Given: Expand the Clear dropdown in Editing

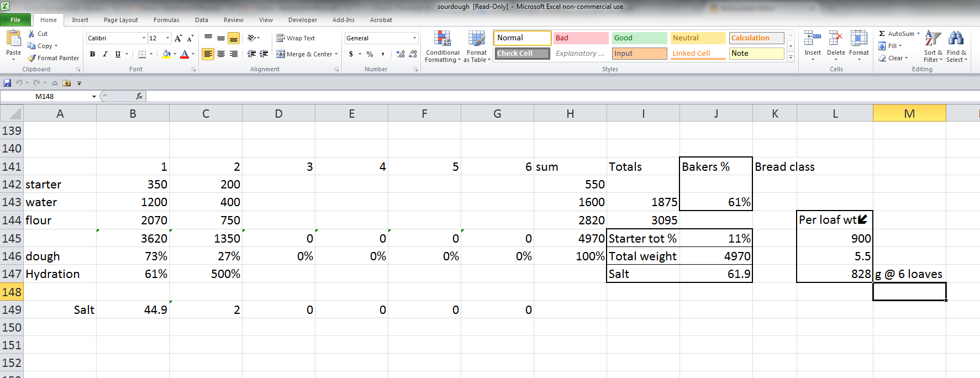Looking at the screenshot, I should tap(906, 58).
